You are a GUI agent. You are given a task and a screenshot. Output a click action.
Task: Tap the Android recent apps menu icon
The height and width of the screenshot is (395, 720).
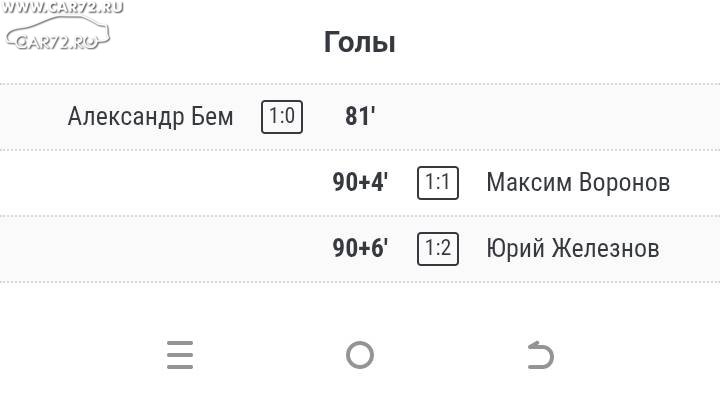180,355
